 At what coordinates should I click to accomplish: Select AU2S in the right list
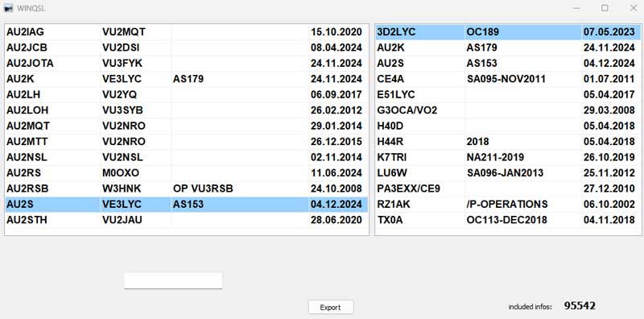[x=390, y=64]
